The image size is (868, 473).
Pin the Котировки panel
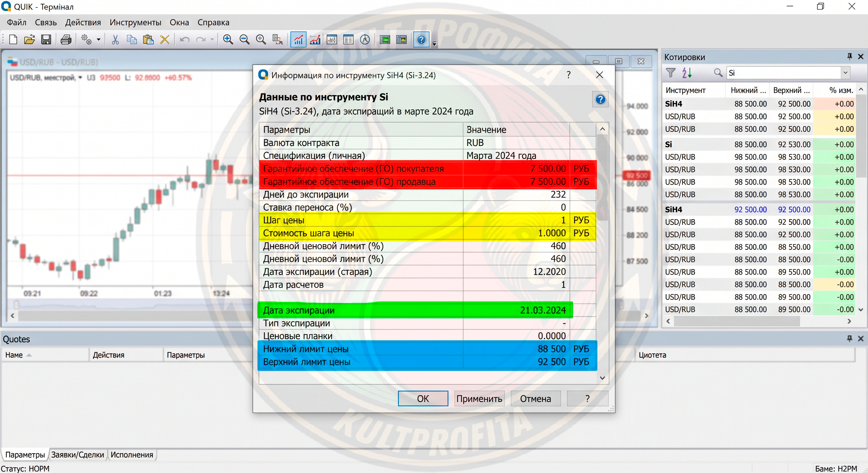[850, 57]
